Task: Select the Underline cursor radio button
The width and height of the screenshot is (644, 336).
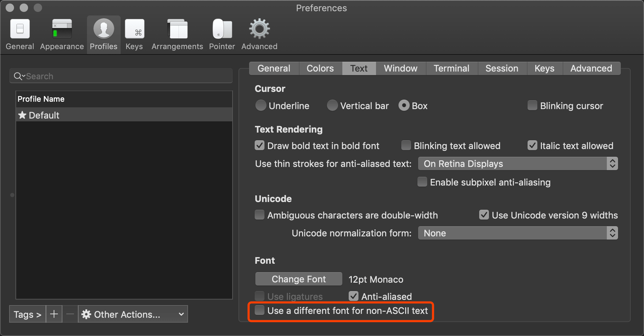Action: coord(261,106)
